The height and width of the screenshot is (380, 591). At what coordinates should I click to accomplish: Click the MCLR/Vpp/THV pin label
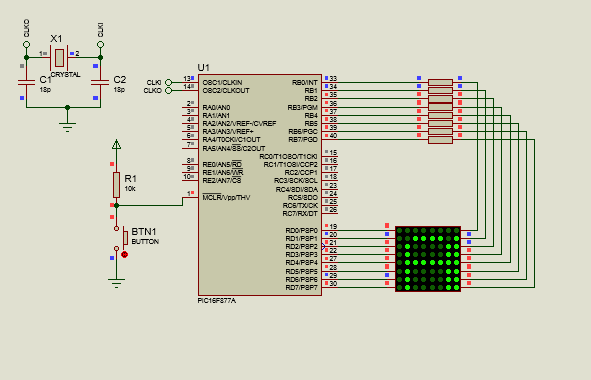pos(226,198)
